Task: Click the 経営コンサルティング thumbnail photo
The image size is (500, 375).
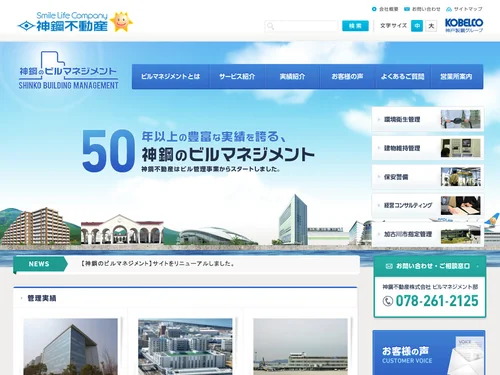Action: [x=460, y=205]
